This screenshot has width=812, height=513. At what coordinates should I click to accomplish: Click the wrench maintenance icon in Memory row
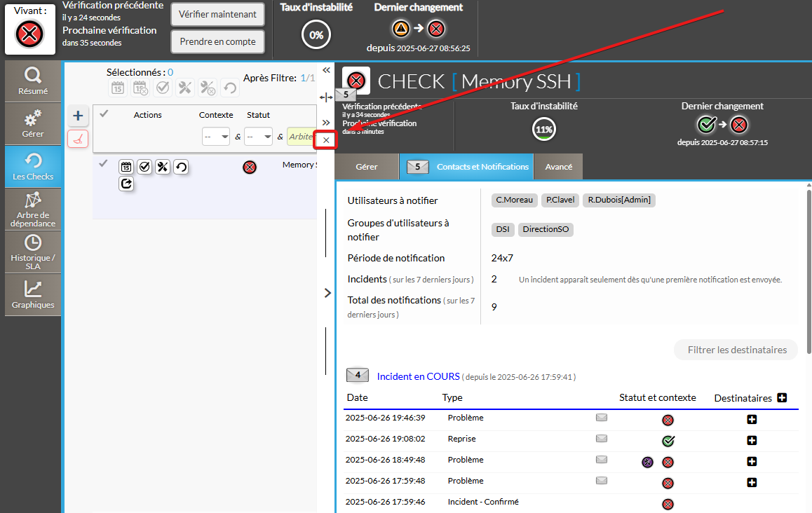click(163, 167)
